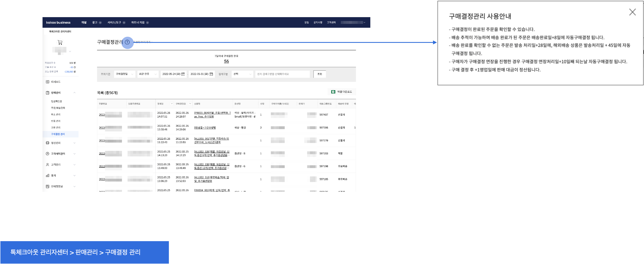This screenshot has width=644, height=264.
Task: Open the product link 0원상품+구간수량별
Action: [x=205, y=128]
